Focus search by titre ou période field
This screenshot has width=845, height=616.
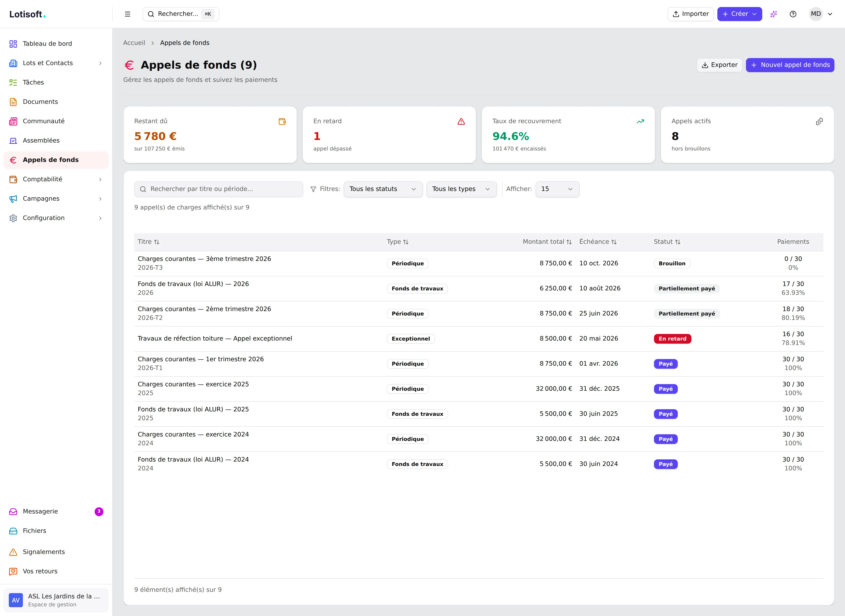point(219,189)
